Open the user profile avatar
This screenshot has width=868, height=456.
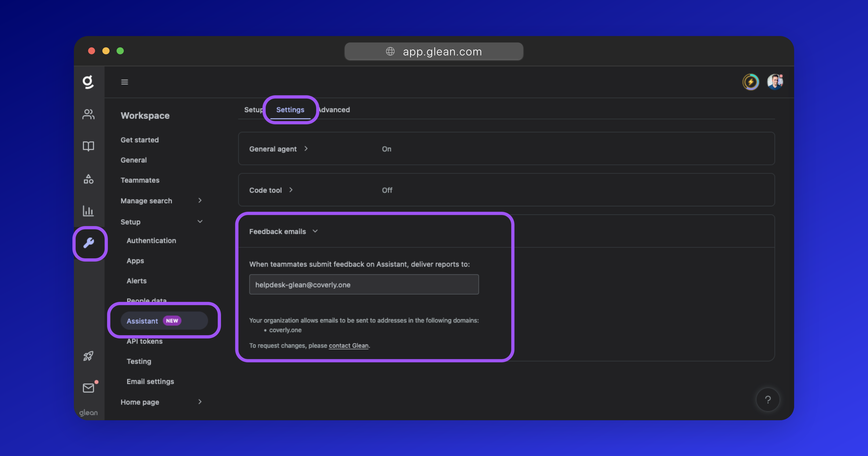point(775,82)
